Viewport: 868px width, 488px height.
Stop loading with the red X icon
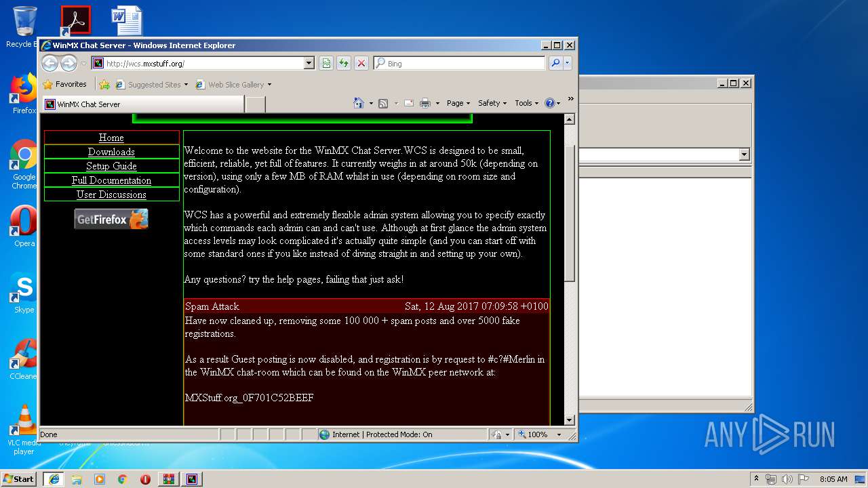tap(361, 63)
